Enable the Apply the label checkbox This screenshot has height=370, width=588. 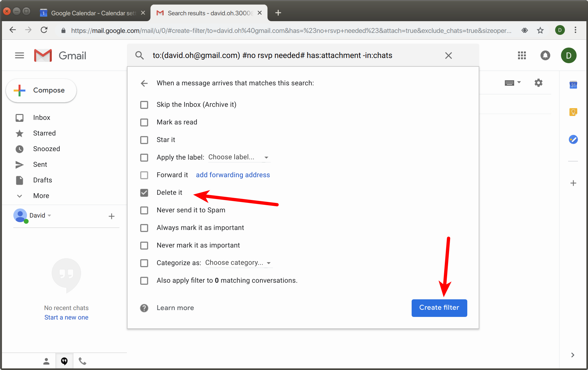(144, 158)
